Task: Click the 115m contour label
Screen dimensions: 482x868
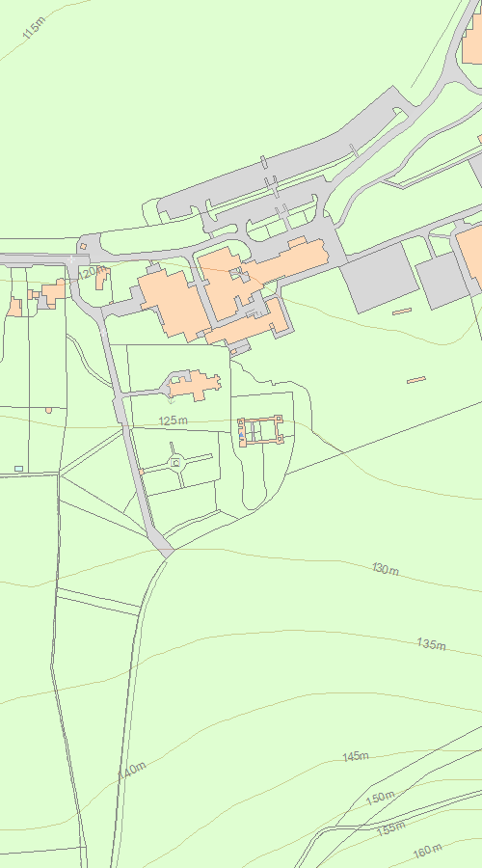Action: click(x=33, y=28)
